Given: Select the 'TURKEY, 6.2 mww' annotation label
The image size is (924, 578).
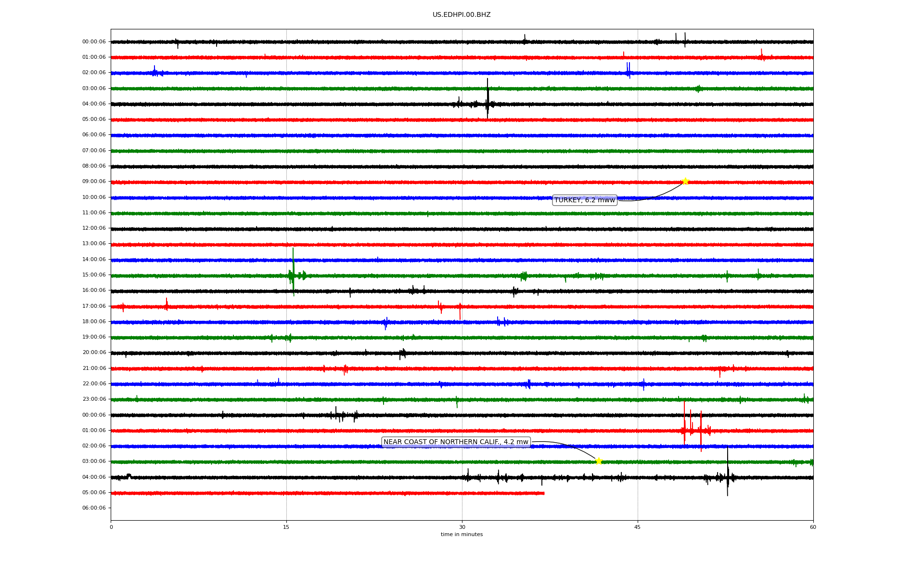Looking at the screenshot, I should (585, 200).
